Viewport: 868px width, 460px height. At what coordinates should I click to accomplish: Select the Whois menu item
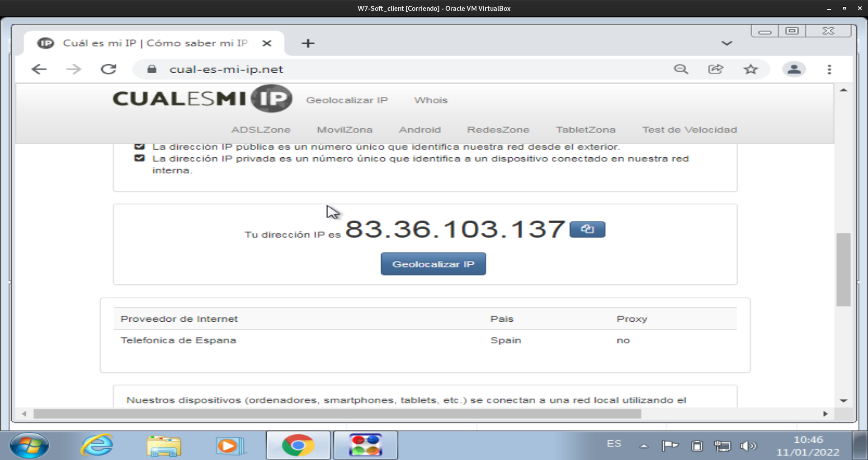(430, 100)
